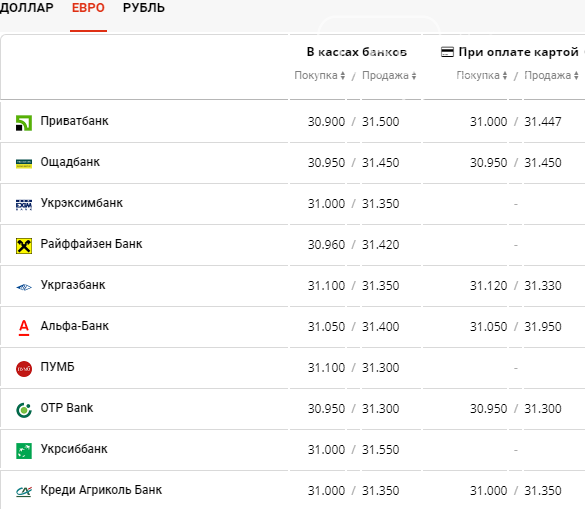Sort cash desk rates by Продажа
Image resolution: width=585 pixels, height=511 pixels.
coord(389,75)
